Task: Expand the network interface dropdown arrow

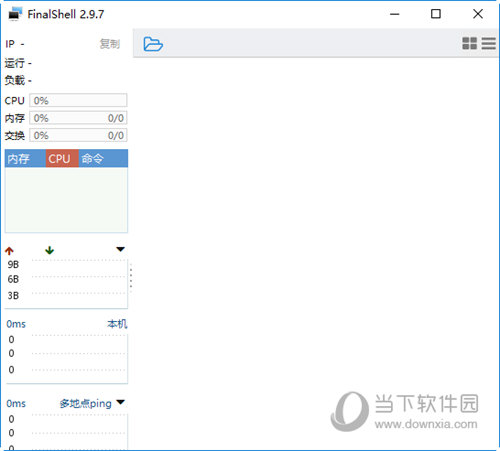Action: click(x=120, y=249)
